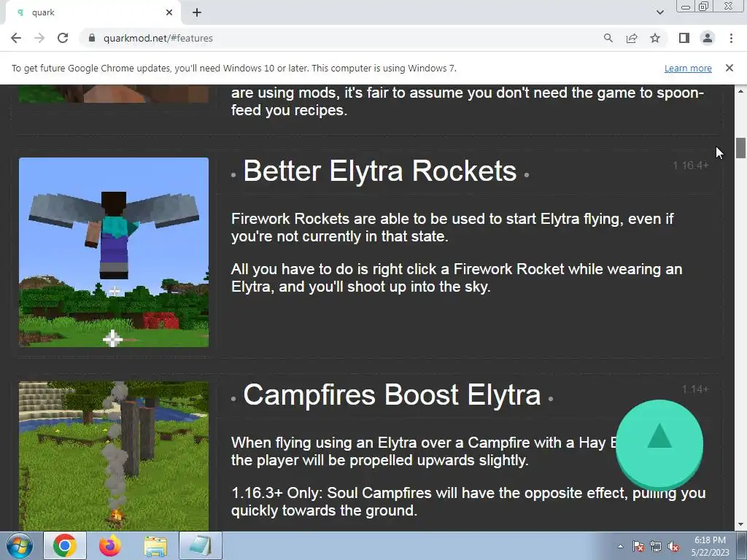This screenshot has height=560, width=747.
Task: Open the Campfires Boost Elytra thumbnail image
Action: [x=114, y=456]
